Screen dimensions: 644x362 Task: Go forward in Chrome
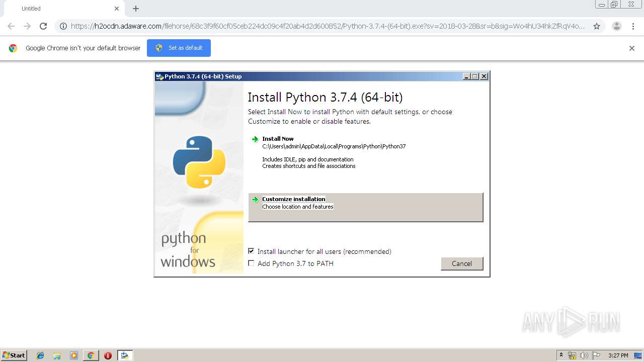point(27,26)
